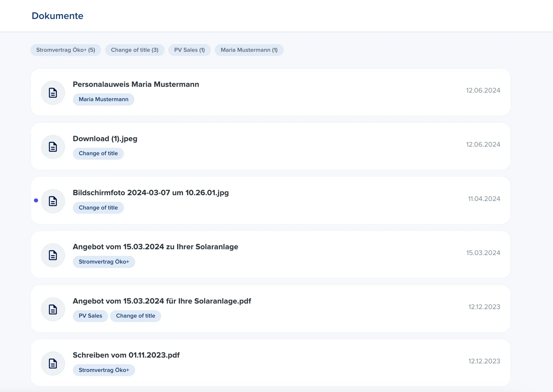Select Maria Mustermann (1) filter chip

pos(249,50)
